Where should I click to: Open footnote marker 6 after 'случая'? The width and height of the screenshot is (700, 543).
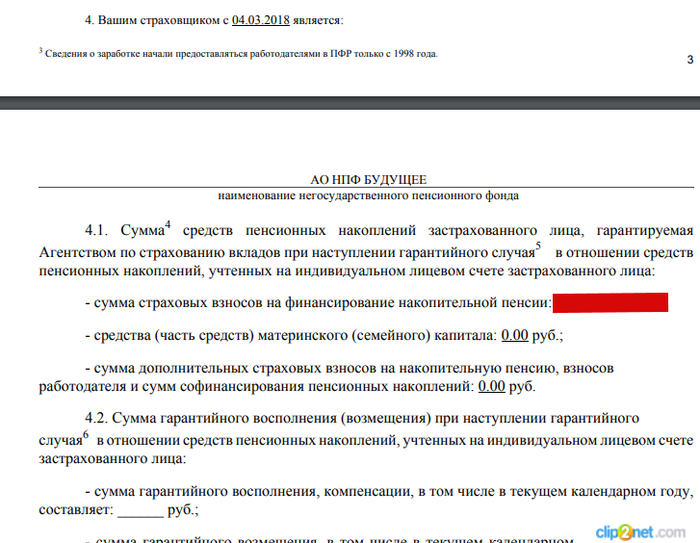(87, 432)
